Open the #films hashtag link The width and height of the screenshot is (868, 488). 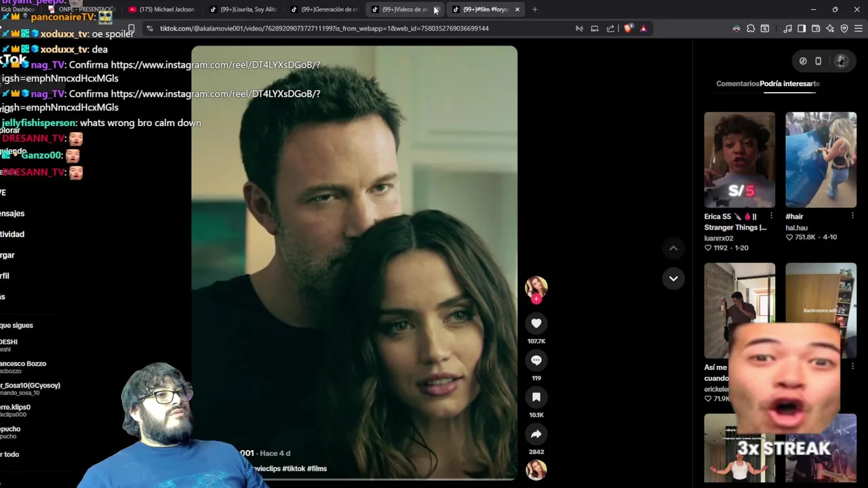pyautogui.click(x=317, y=468)
